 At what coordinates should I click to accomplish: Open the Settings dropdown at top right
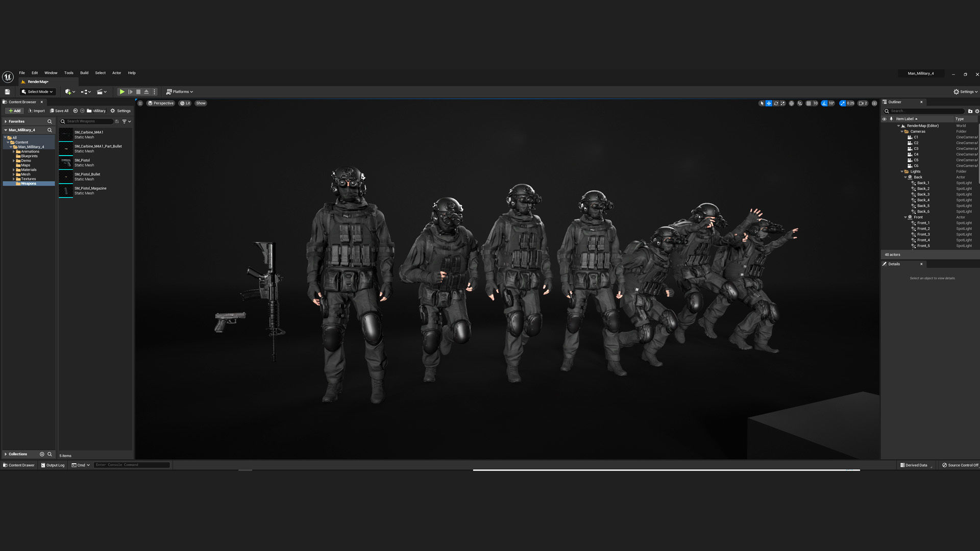click(x=965, y=92)
